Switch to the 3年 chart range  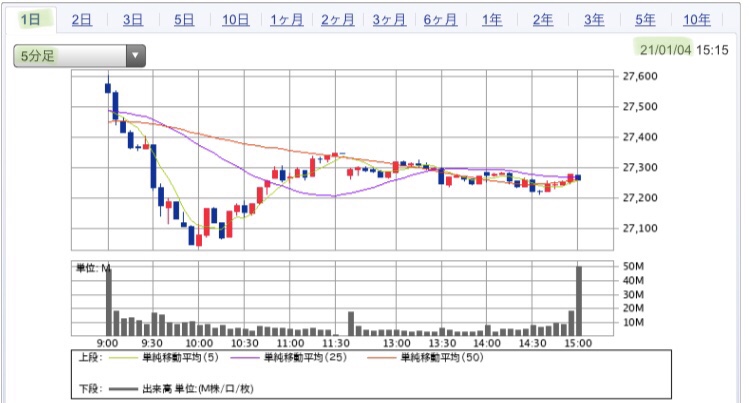point(594,20)
